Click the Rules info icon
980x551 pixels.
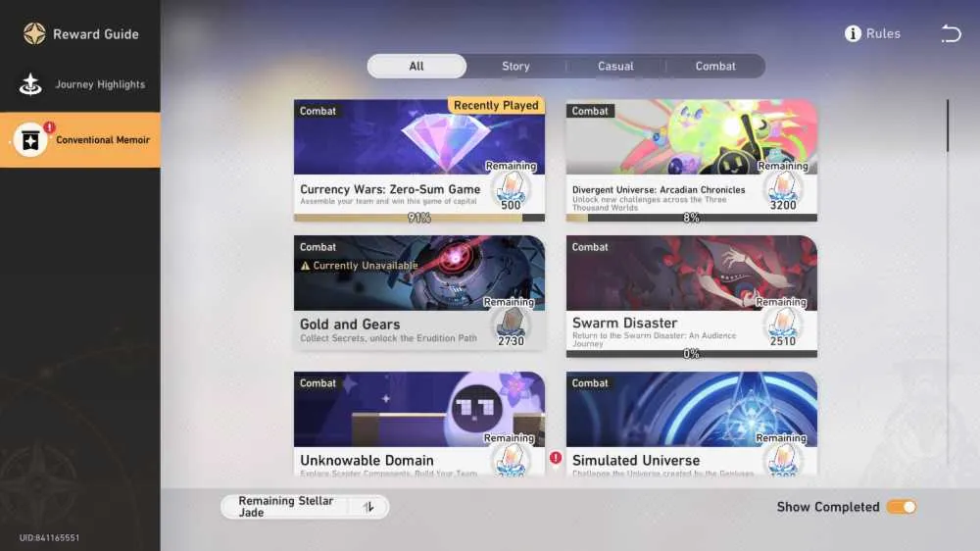click(x=853, y=33)
